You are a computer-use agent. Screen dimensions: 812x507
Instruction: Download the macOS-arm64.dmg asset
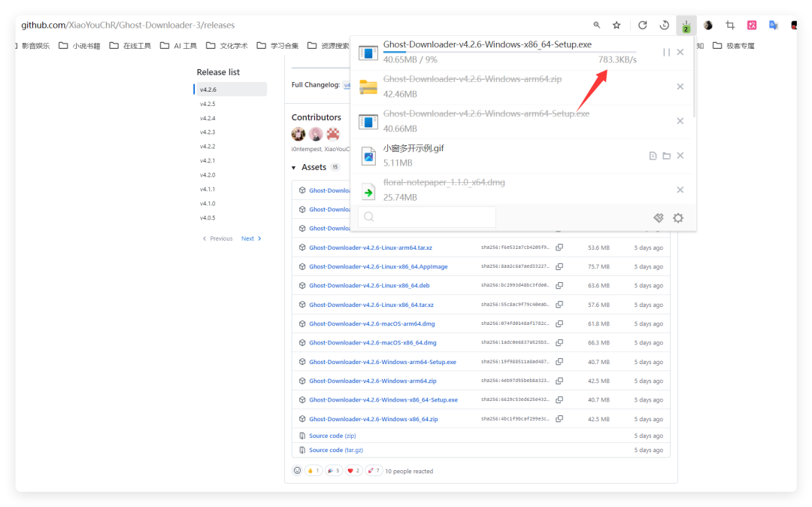coord(372,323)
